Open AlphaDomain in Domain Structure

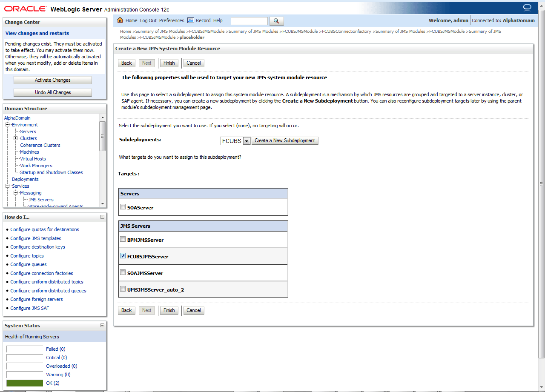(17, 118)
